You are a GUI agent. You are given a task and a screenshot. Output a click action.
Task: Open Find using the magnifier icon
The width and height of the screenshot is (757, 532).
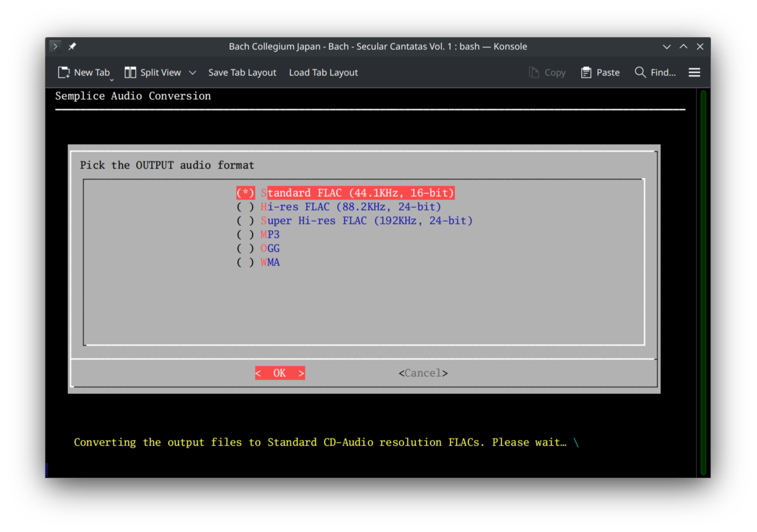639,72
